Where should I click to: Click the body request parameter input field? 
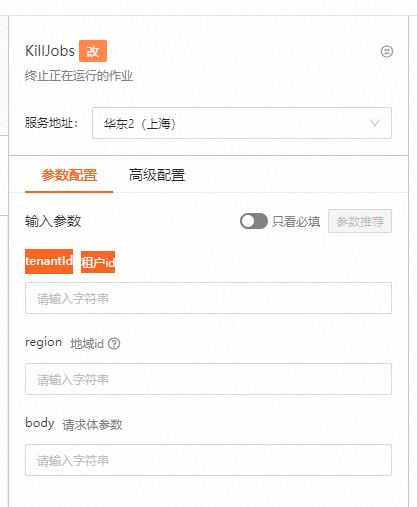pos(208,460)
